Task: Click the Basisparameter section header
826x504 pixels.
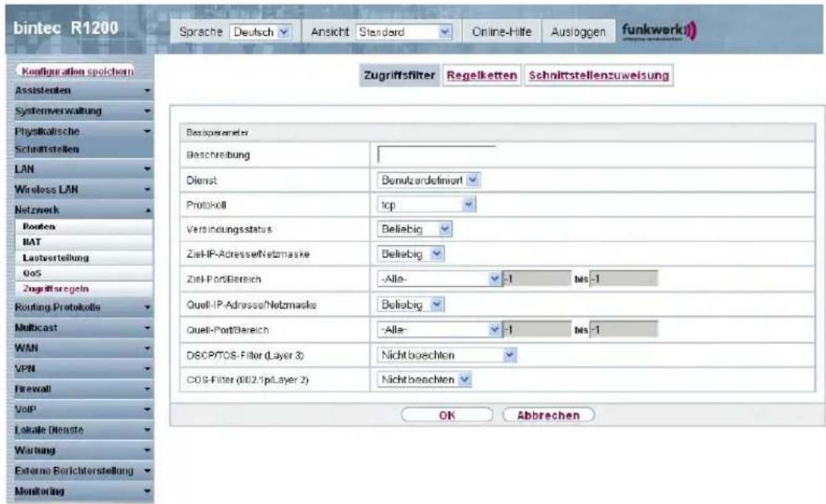Action: [498, 132]
